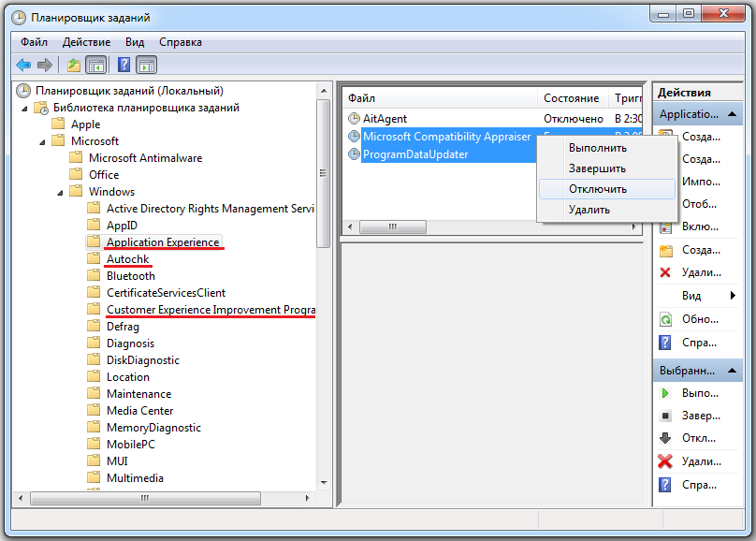Viewport: 756px width, 541px height.
Task: Click the Task Scheduler Library folder icon
Action: pos(41,108)
